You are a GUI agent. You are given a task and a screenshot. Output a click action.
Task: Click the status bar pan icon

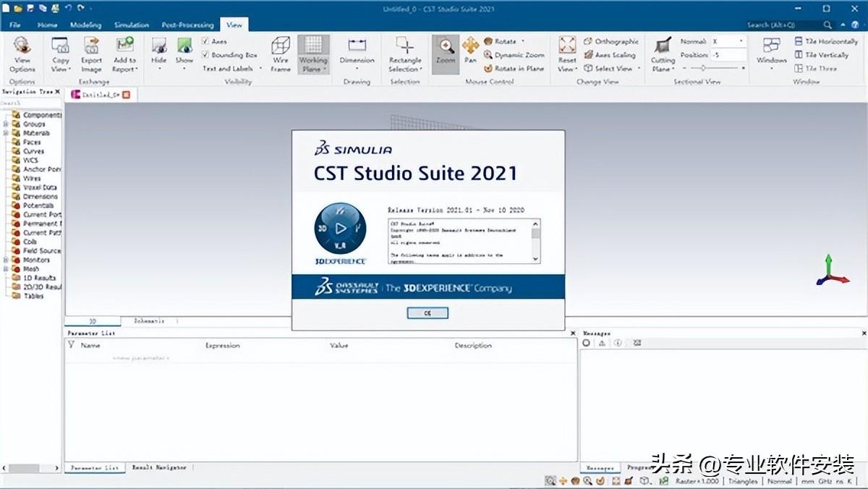pos(563,480)
